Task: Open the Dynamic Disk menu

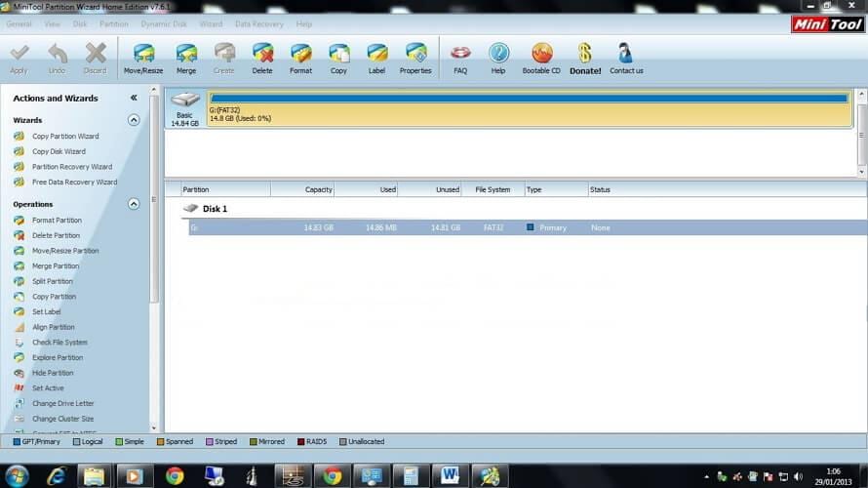Action: (x=164, y=24)
